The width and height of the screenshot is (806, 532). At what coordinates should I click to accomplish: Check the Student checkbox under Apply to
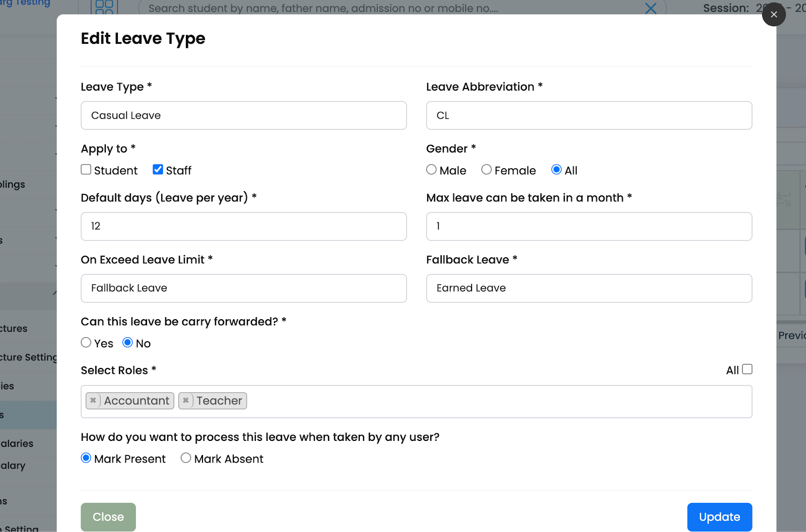click(x=86, y=170)
